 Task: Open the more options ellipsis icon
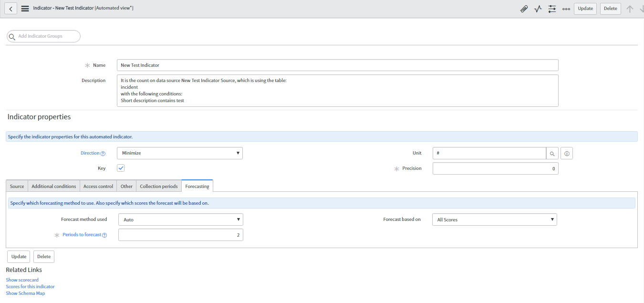click(566, 9)
